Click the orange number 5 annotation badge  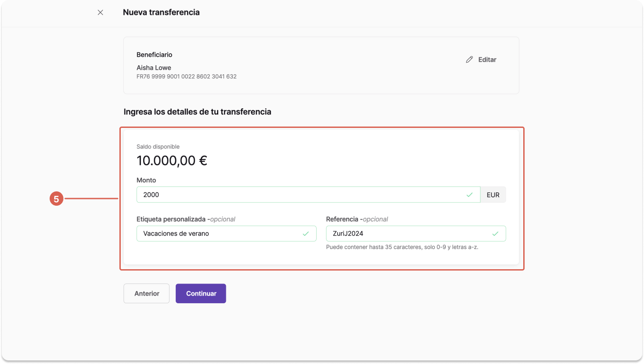point(56,199)
